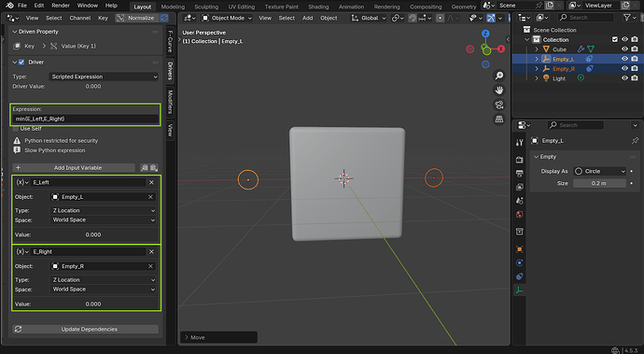Screen dimensions: 644x354
Task: Click the proportional editing icon
Action: pos(440,18)
